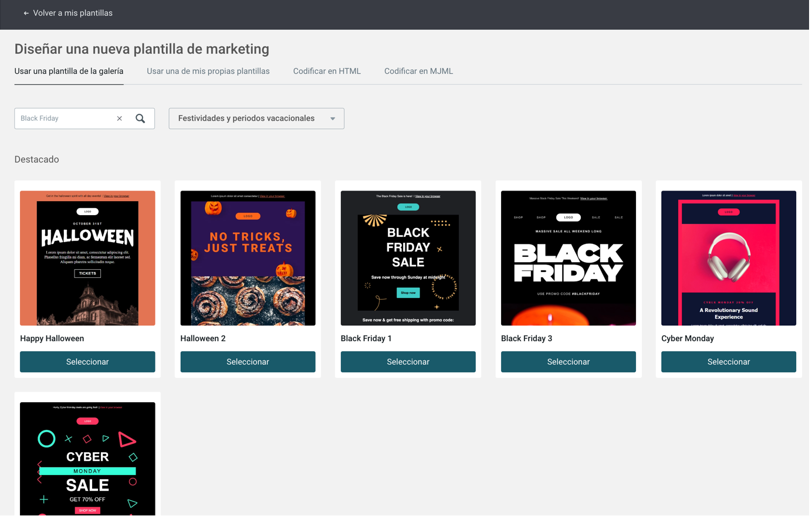Open Cyber Monday Sale thumbnail in second row
This screenshot has height=516, width=812.
coord(88,460)
